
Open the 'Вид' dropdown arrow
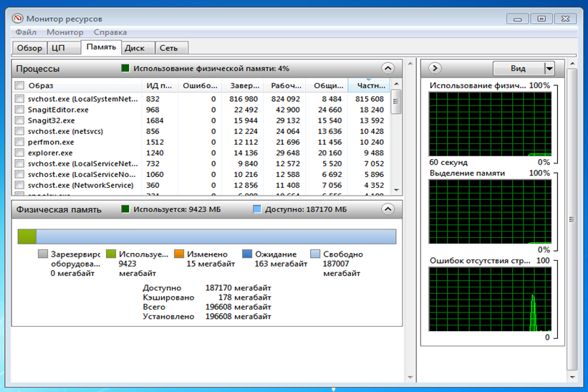coord(549,69)
